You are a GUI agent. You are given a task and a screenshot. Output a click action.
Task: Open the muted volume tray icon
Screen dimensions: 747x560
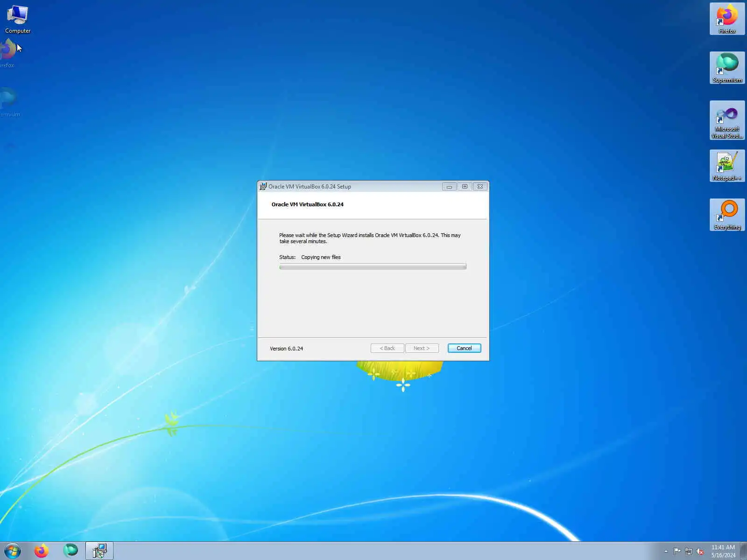[x=700, y=552]
